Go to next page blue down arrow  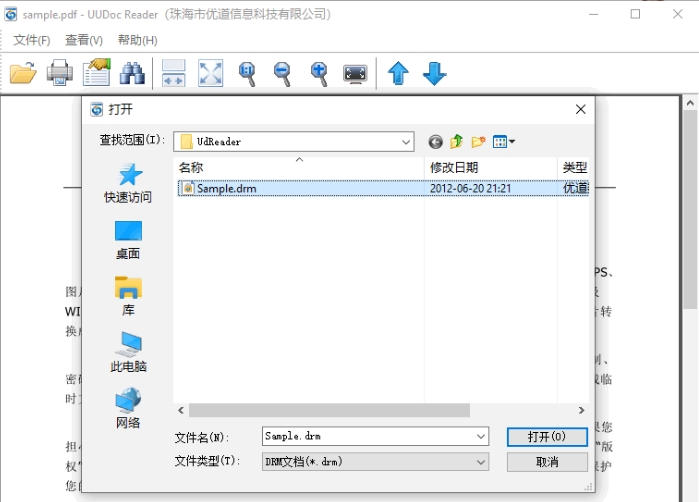435,73
